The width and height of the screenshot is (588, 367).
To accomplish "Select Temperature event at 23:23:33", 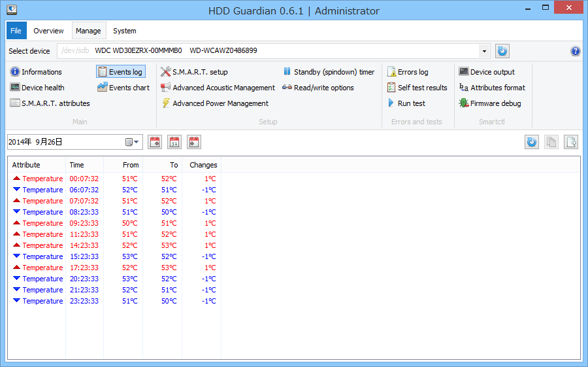I will 114,301.
